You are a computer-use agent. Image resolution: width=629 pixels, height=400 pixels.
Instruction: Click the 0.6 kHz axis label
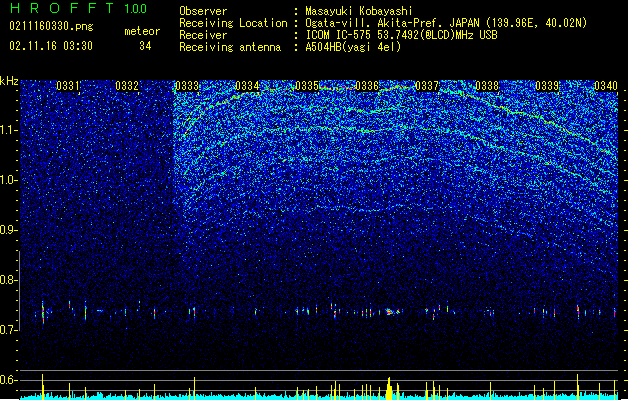click(9, 380)
